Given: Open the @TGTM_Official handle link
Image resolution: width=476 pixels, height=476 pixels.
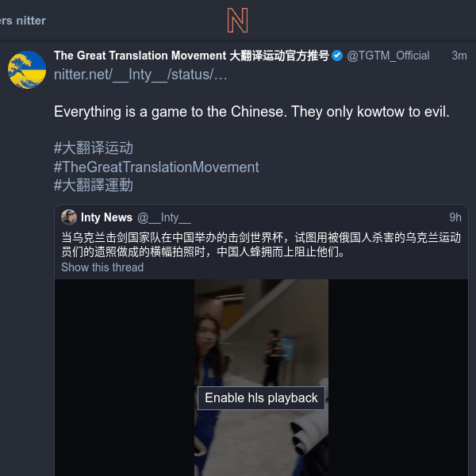Looking at the screenshot, I should [x=388, y=56].
